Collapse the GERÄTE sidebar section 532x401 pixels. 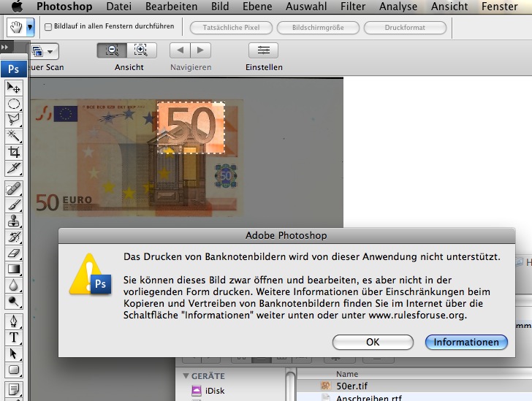[x=186, y=376]
